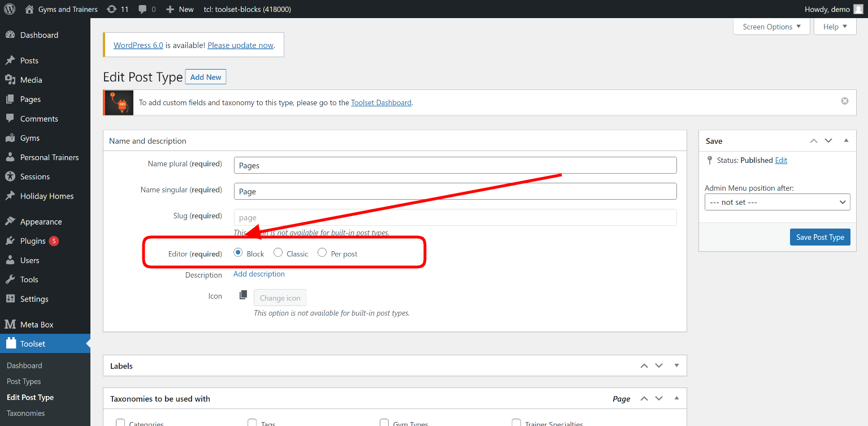Click the Please update now link
The width and height of the screenshot is (868, 426).
(241, 45)
